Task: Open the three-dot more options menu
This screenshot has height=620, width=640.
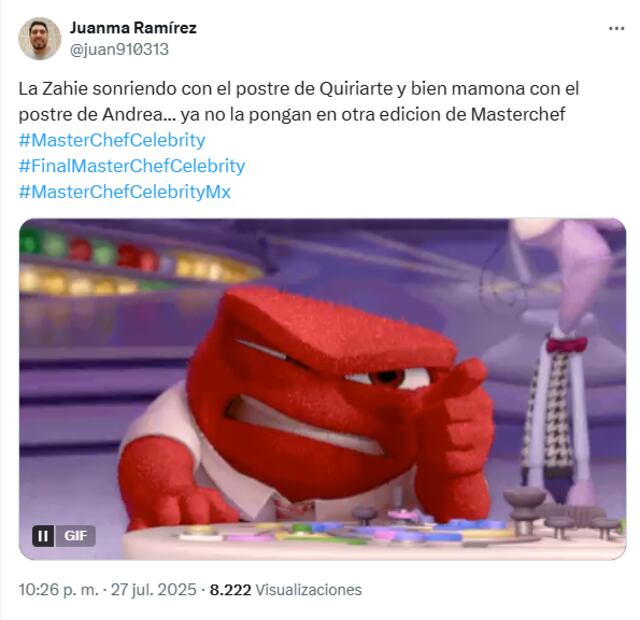Action: click(x=616, y=29)
